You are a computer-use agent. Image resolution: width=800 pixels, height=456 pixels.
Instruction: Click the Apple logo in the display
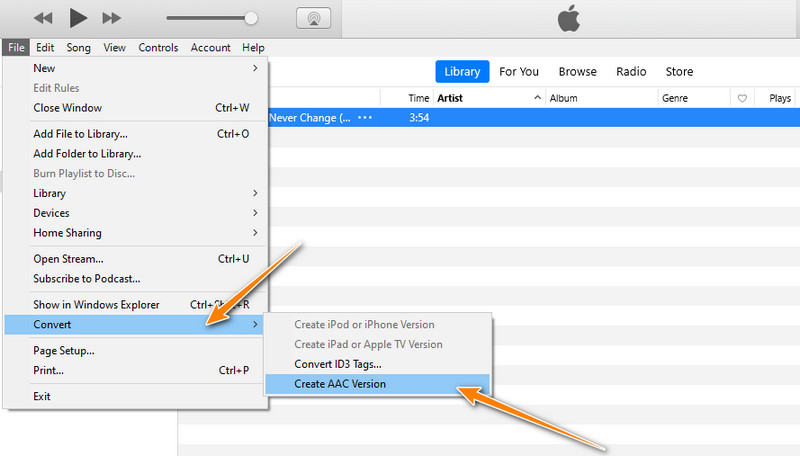568,18
